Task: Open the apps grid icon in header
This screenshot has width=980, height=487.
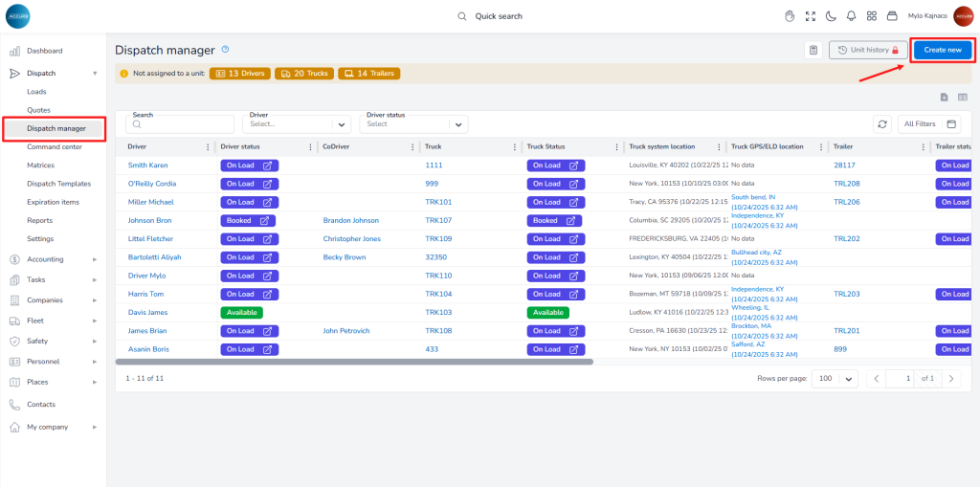Action: point(872,16)
